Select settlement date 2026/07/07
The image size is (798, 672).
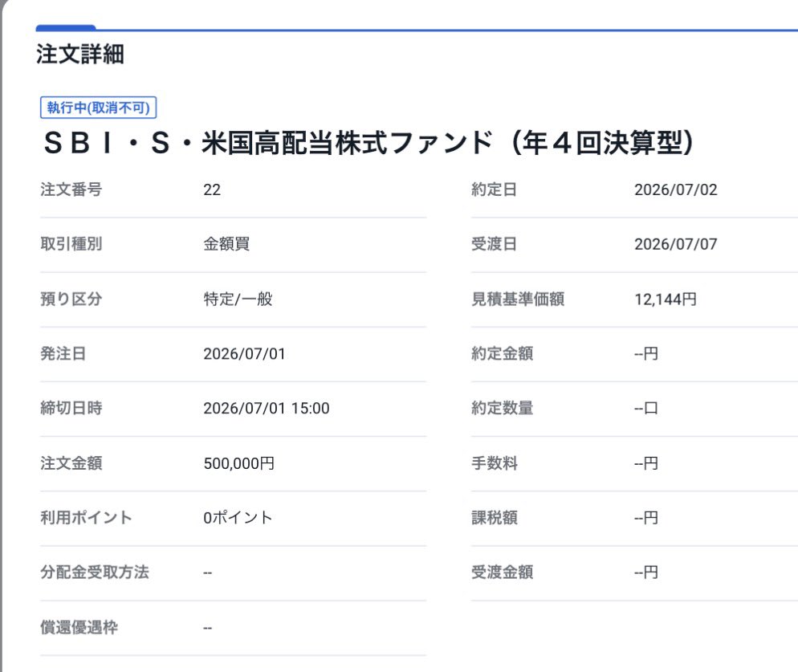675,244
